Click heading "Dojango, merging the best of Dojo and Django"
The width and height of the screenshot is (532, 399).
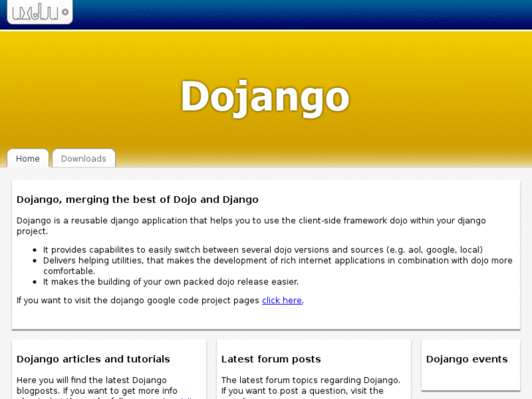[138, 199]
